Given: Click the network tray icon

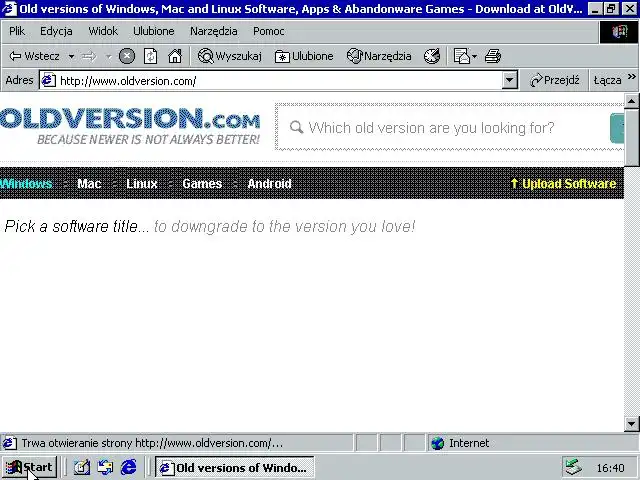Looking at the screenshot, I should click(573, 467).
